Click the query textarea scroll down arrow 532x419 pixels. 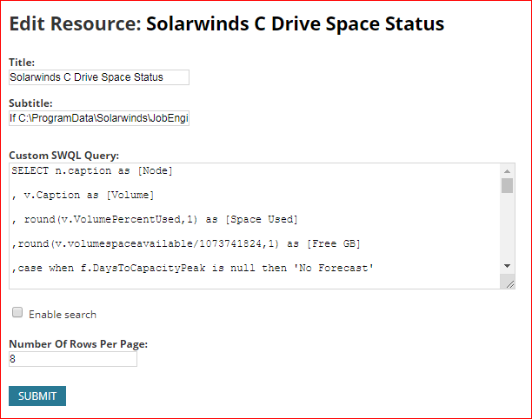508,266
